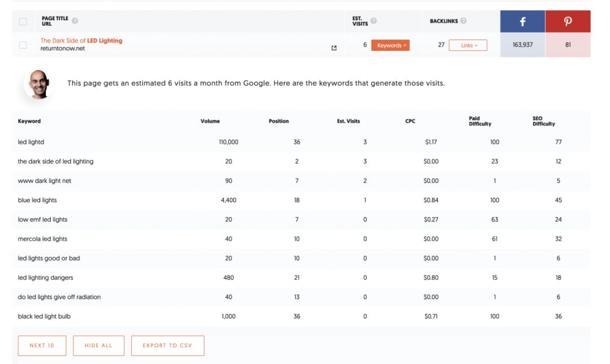Open The Dark Side of LED Lighting link

coord(81,41)
